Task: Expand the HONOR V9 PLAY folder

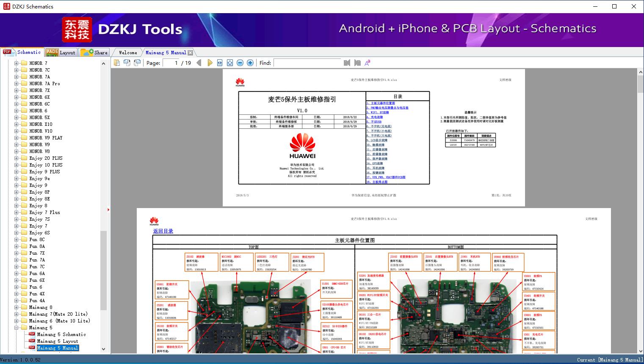Action: pyautogui.click(x=16, y=138)
